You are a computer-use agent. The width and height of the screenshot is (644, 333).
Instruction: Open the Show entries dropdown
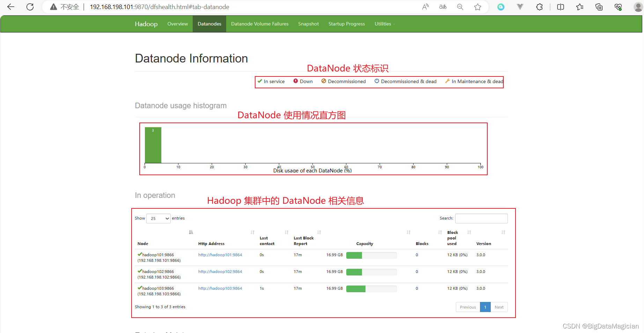tap(158, 219)
